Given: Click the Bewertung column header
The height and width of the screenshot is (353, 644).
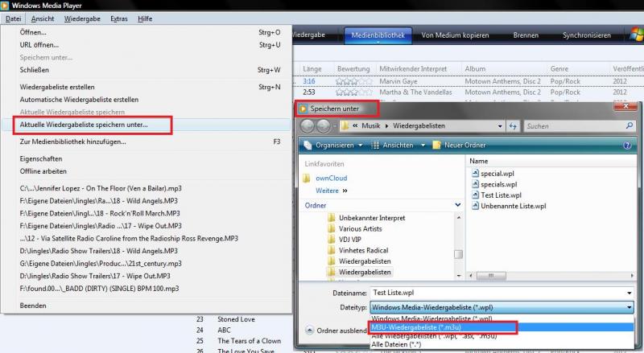Looking at the screenshot, I should tap(353, 68).
